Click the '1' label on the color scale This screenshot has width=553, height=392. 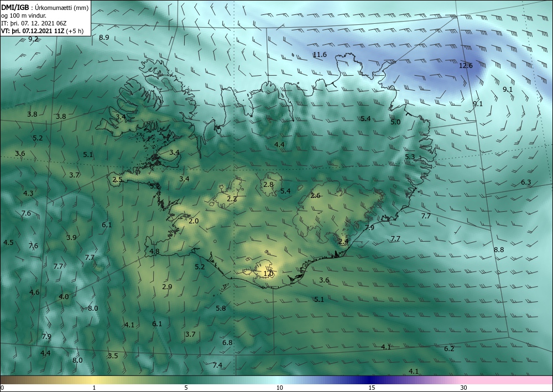[x=94, y=388]
